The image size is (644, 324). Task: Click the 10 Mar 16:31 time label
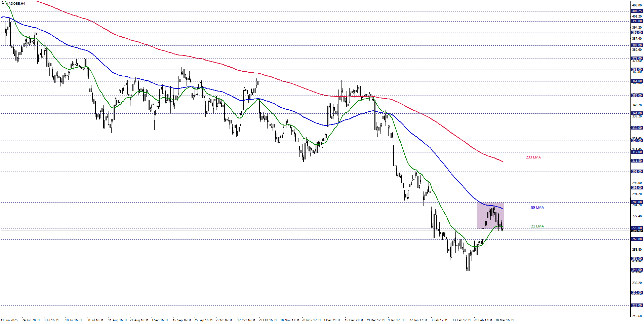point(505,320)
